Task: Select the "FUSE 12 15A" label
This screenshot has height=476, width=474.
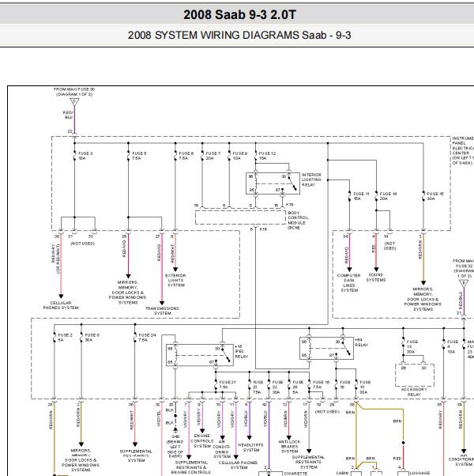Action: point(267,156)
